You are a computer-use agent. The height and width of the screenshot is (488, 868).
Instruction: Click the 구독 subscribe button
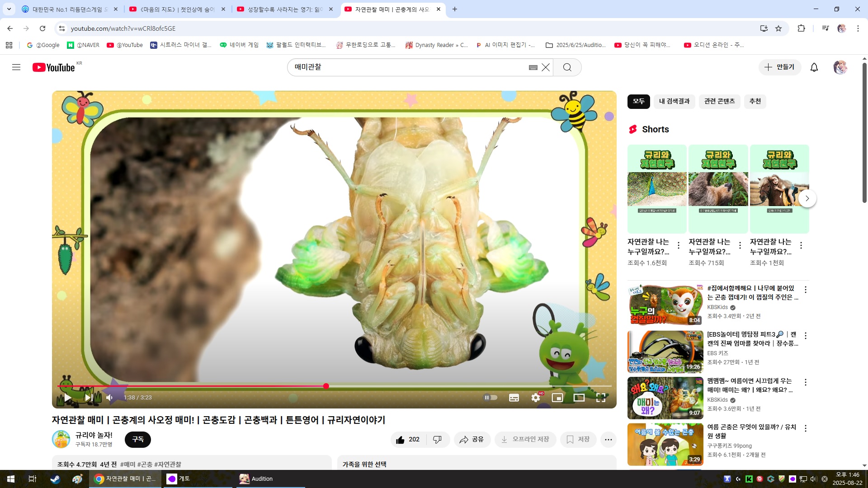138,439
